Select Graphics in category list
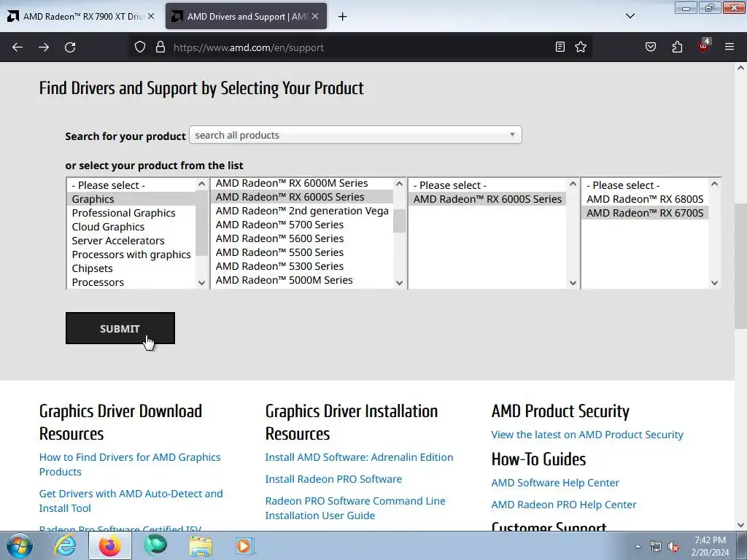The image size is (747, 560). (x=131, y=199)
